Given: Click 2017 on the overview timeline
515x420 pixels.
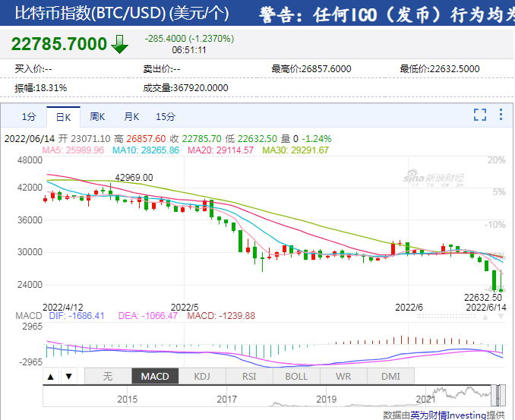Looking at the screenshot, I should pyautogui.click(x=226, y=399).
